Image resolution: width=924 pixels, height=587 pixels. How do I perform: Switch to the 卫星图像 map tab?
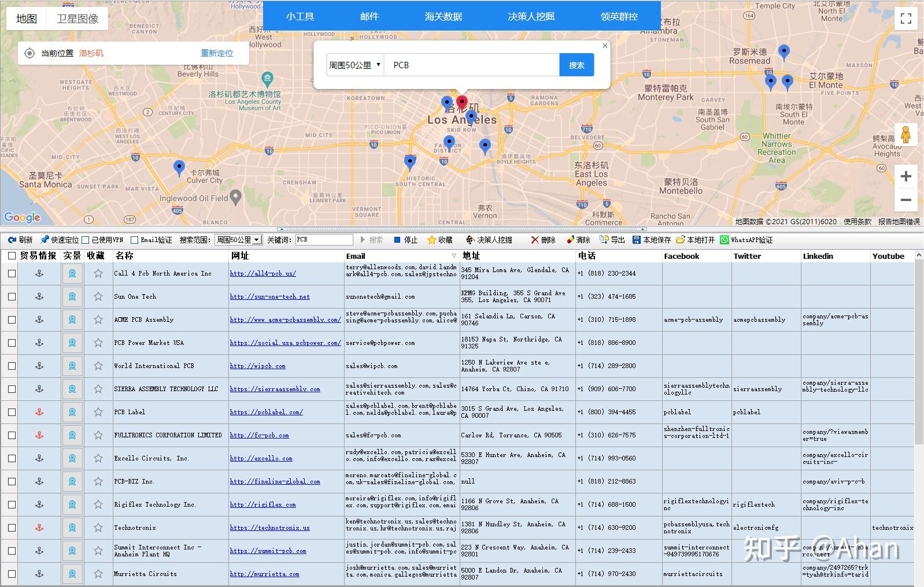pos(77,19)
